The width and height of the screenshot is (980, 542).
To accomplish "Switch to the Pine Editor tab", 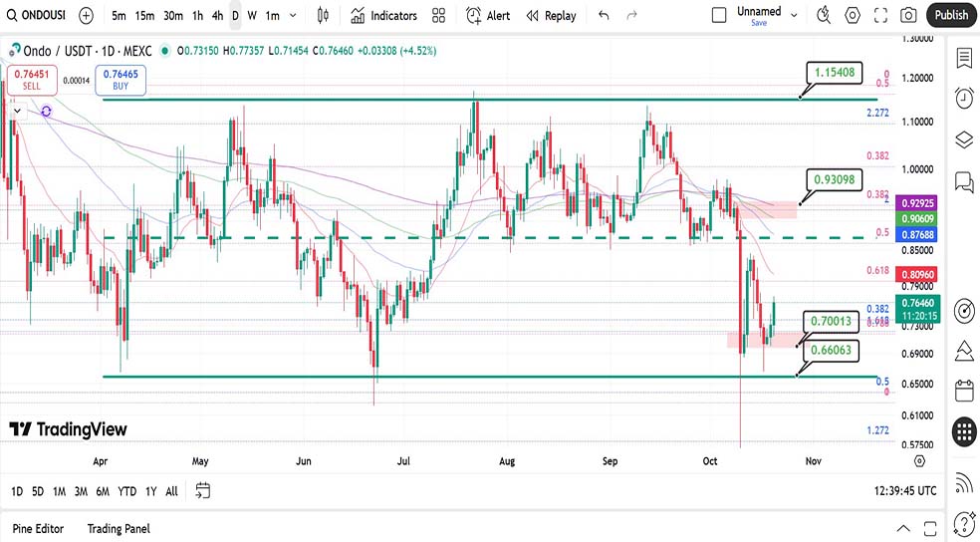I will tap(38, 528).
